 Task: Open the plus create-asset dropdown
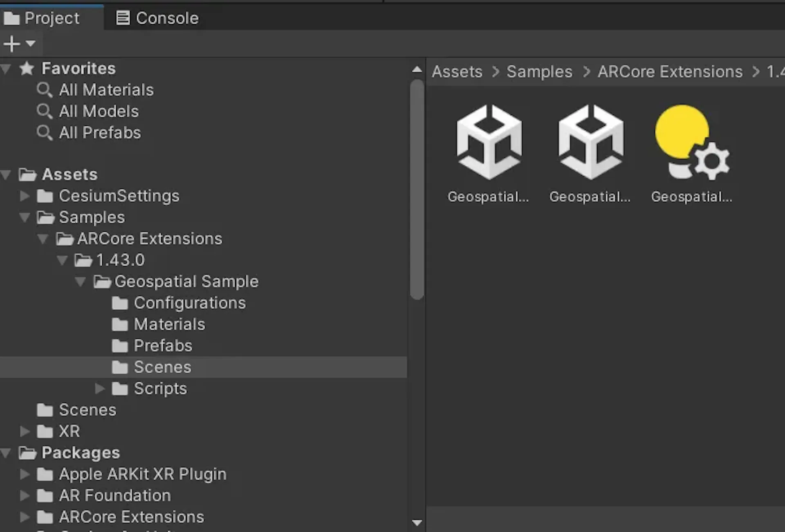[20, 43]
